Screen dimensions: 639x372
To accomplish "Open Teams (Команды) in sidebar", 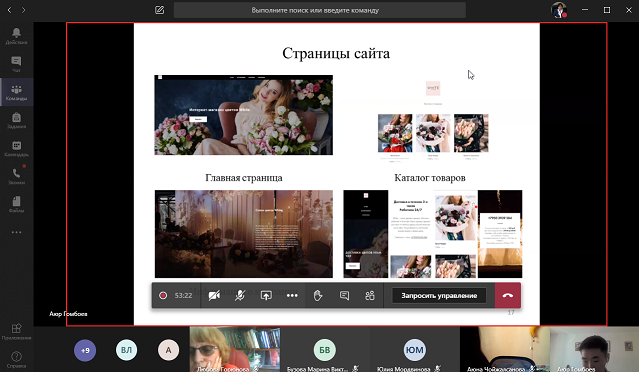I will pos(16,92).
